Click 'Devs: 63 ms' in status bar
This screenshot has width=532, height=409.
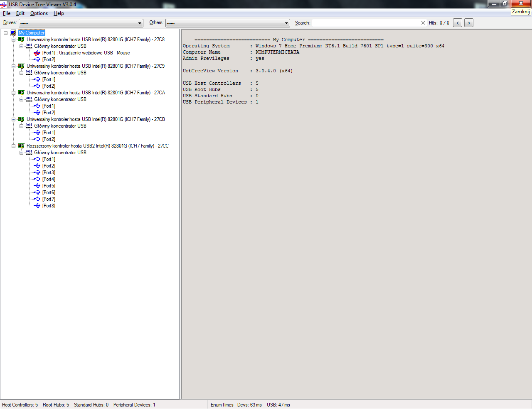(250, 405)
